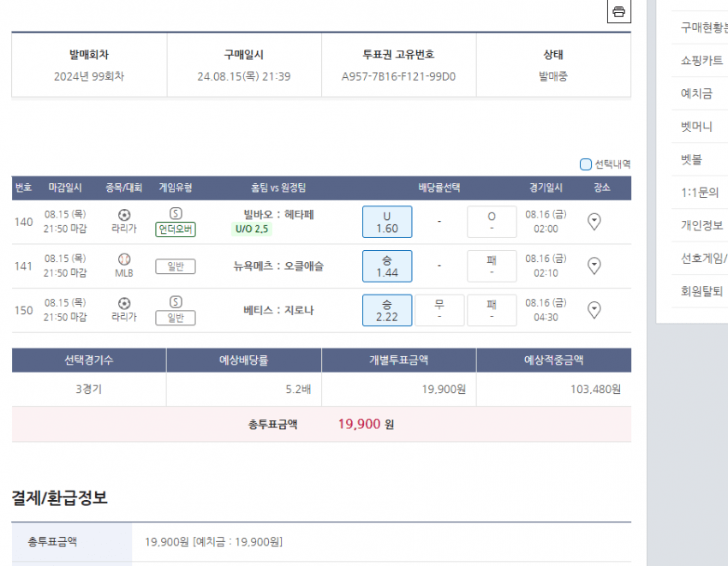
Task: Open venue pin for game 150
Action: click(x=594, y=309)
